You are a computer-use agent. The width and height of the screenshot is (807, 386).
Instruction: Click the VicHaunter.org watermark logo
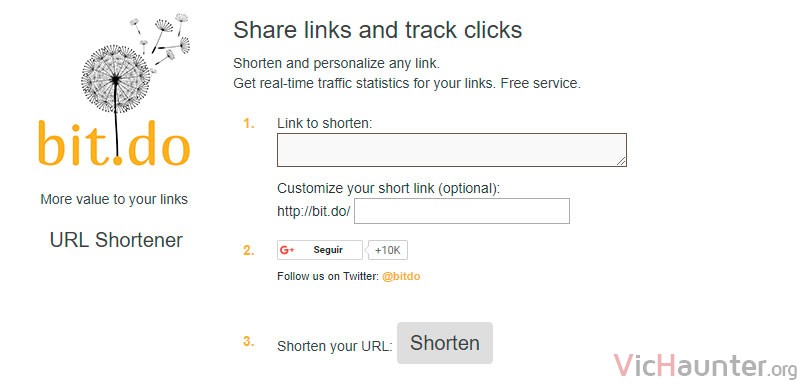[x=705, y=366]
